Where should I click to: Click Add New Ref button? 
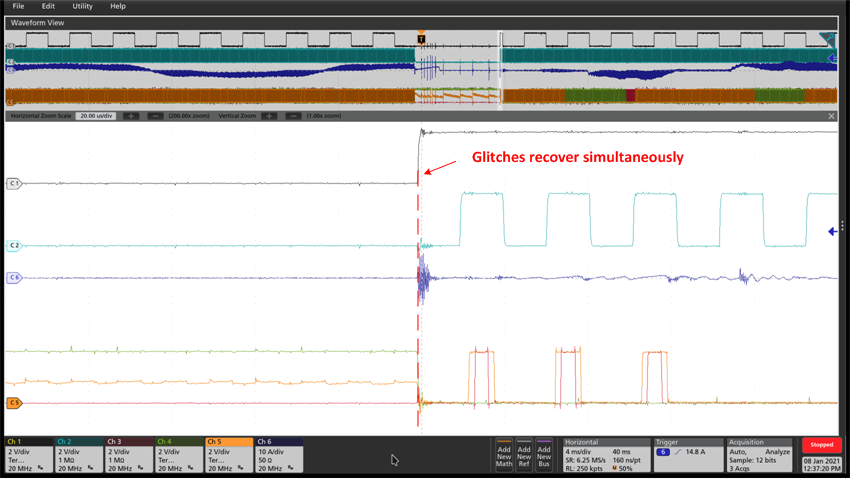tap(524, 455)
